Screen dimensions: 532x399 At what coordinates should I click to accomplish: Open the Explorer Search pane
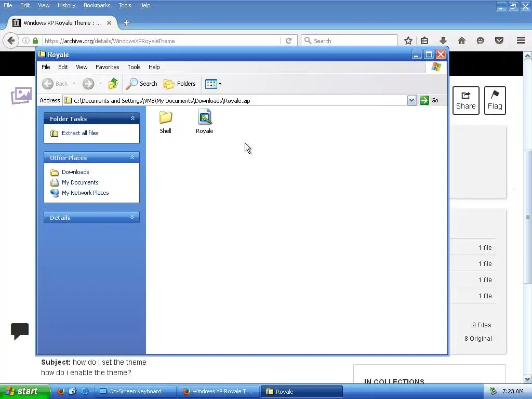[141, 84]
